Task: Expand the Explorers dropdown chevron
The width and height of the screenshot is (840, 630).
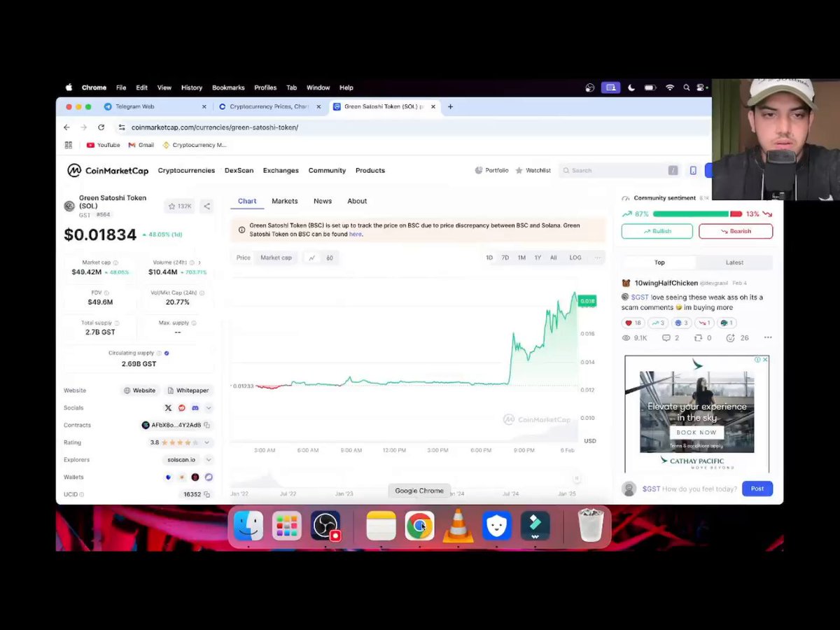Action: tap(208, 460)
